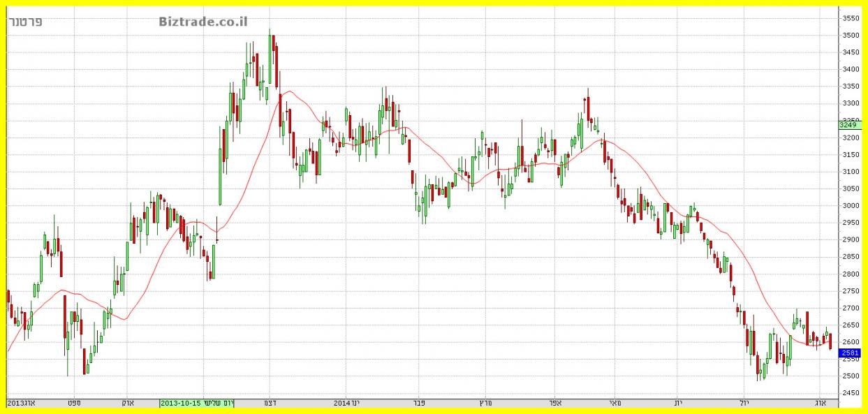
Task: Click the Biztrade.co.il watermark link
Action: coord(203,22)
